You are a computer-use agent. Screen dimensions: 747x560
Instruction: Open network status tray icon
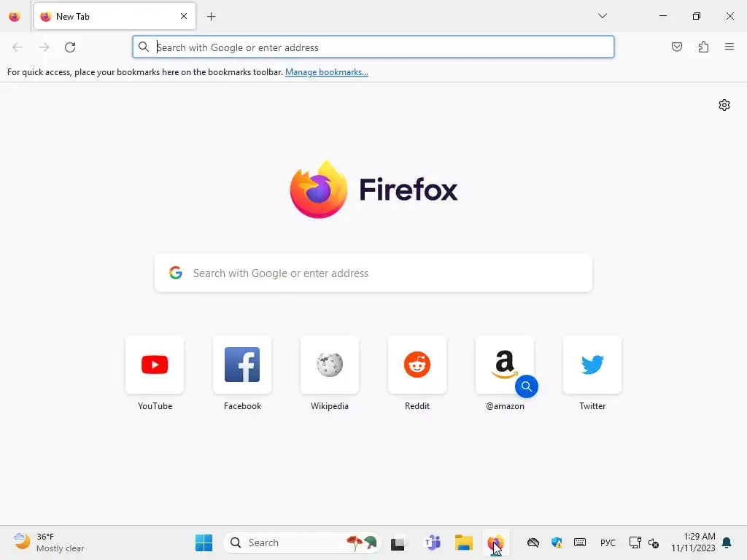[x=635, y=542]
